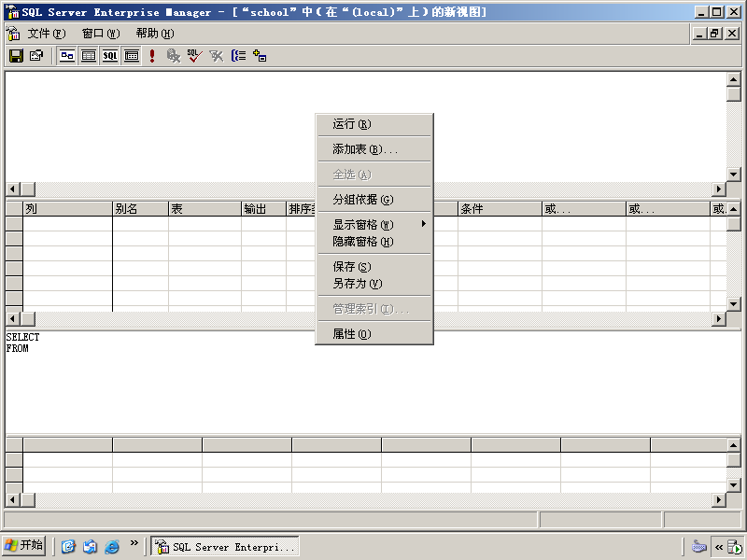Click the Verify SQL checkmark icon
The image size is (747, 560).
(x=195, y=56)
